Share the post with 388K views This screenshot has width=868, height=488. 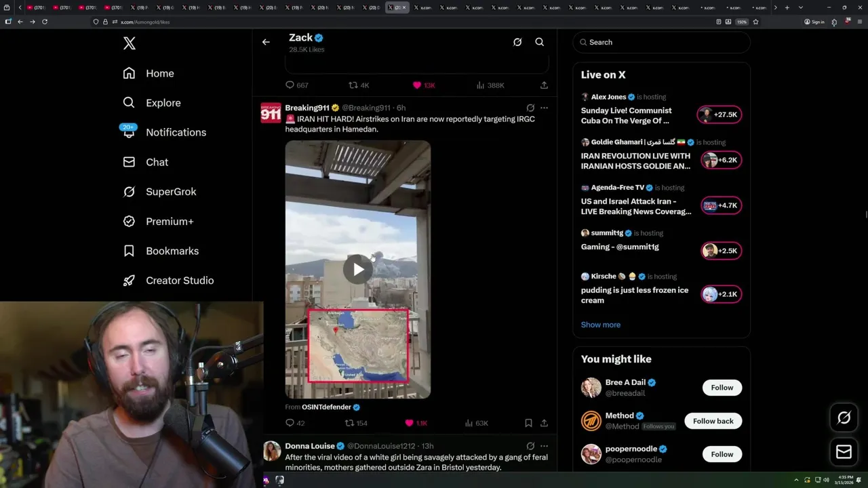pos(544,85)
